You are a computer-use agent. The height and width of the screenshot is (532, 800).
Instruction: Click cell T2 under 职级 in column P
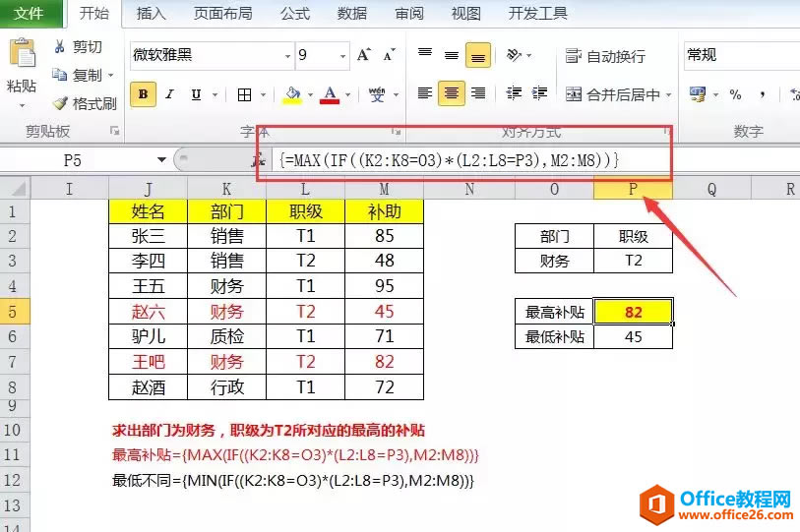click(x=633, y=262)
